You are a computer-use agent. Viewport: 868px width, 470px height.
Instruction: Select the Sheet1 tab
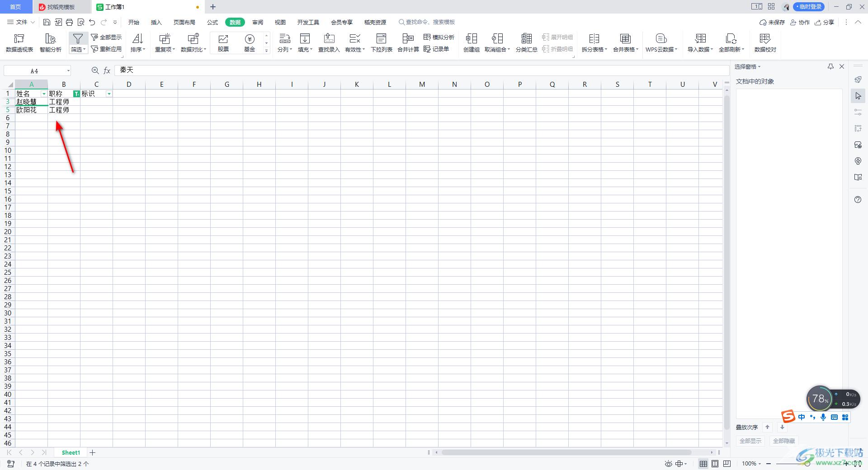71,452
